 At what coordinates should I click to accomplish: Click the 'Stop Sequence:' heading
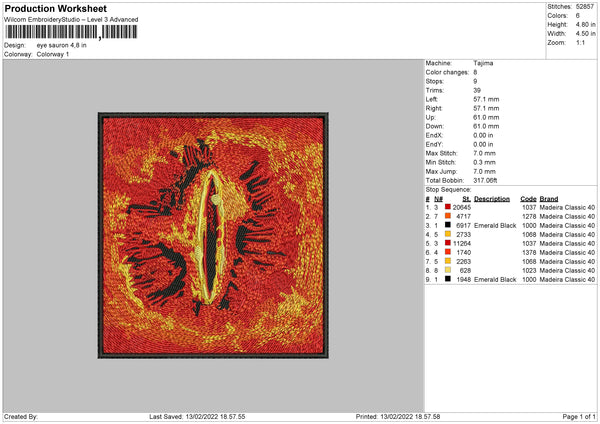[x=448, y=190]
